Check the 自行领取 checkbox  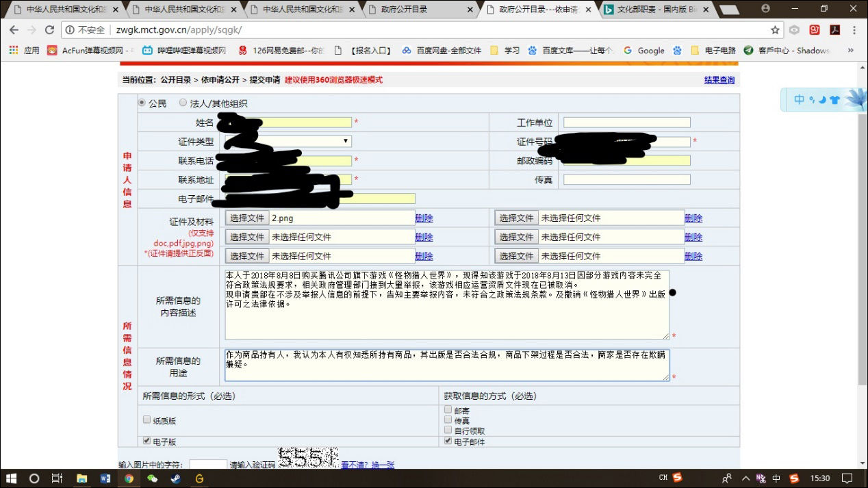click(448, 430)
